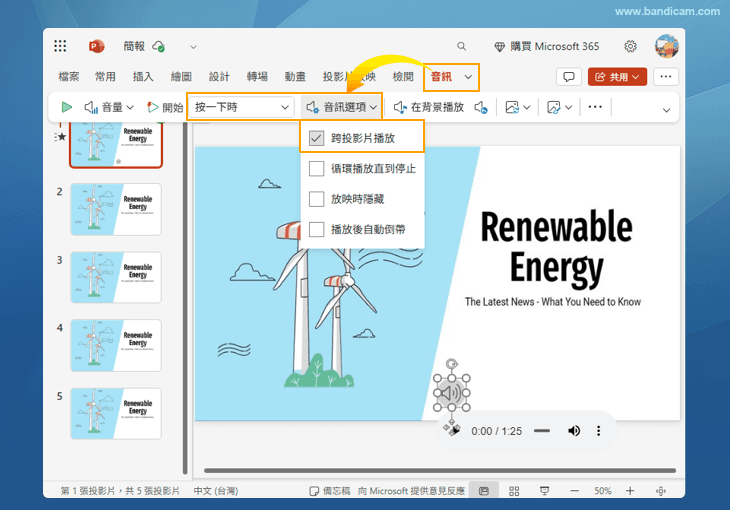Open the 動畫 ribbon tab
Viewport: 730px width, 510px height.
point(295,77)
